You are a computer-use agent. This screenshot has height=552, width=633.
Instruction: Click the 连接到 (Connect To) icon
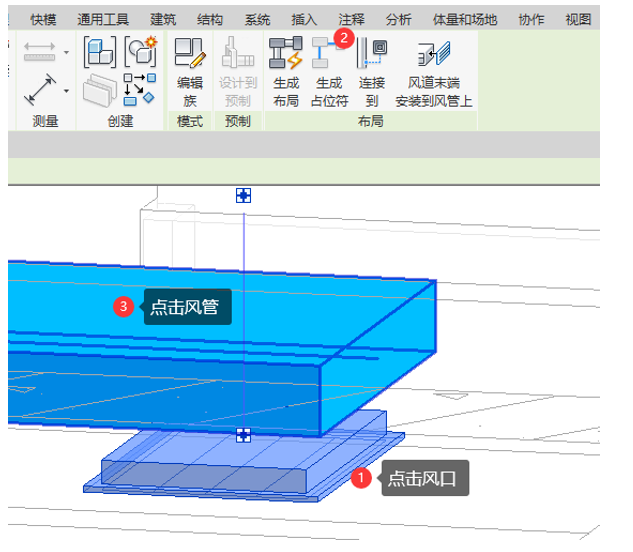pyautogui.click(x=372, y=55)
